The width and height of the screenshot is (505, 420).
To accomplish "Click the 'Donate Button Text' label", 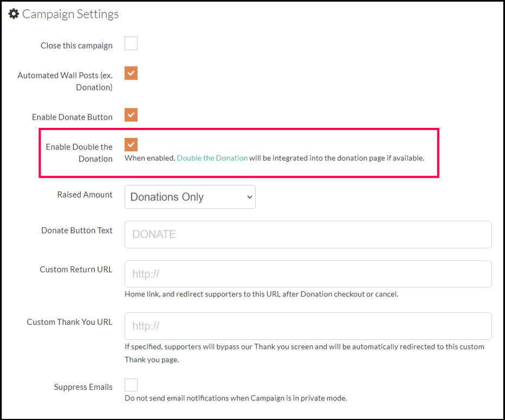I will coord(77,230).
